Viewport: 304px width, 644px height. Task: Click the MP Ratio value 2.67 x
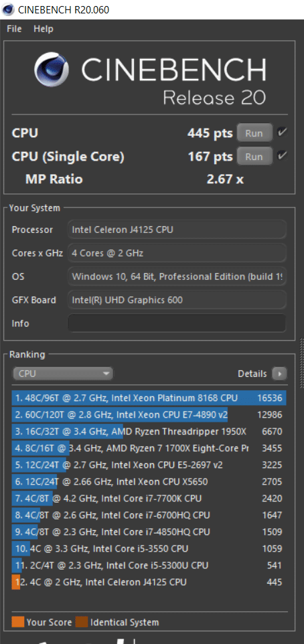click(225, 179)
